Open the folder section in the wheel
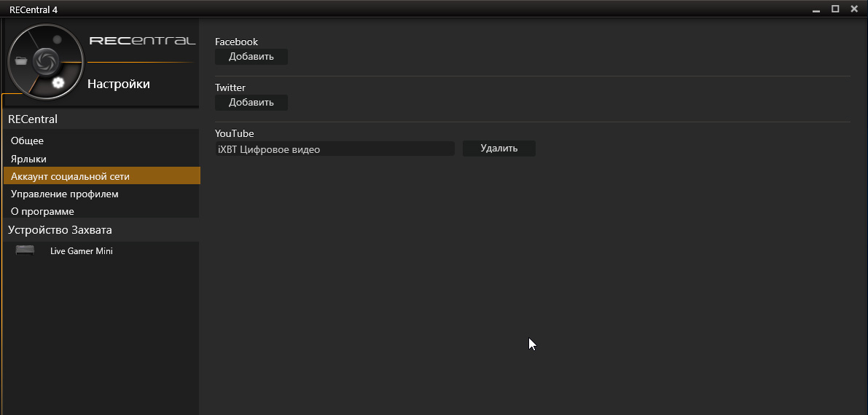This screenshot has width=868, height=415. [x=20, y=60]
